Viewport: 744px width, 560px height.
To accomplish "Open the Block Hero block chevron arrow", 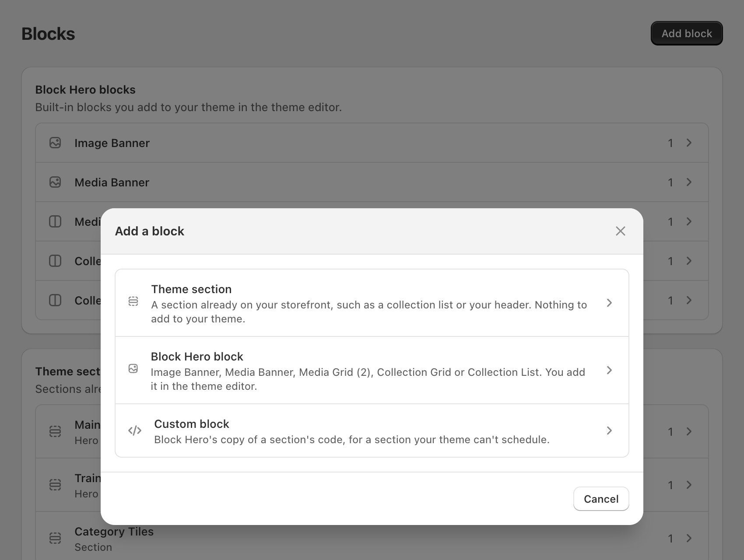I will pos(609,370).
